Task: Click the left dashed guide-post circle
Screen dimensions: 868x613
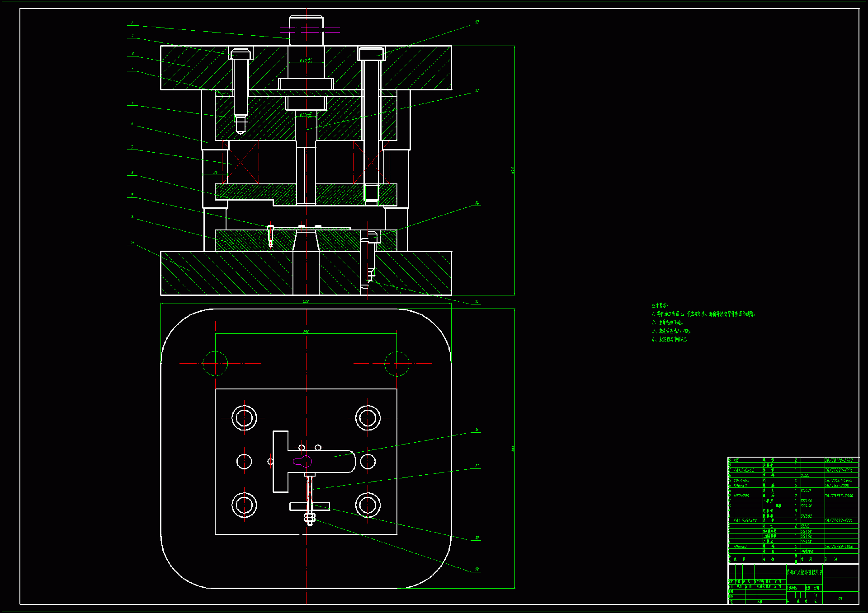Action: coord(215,363)
